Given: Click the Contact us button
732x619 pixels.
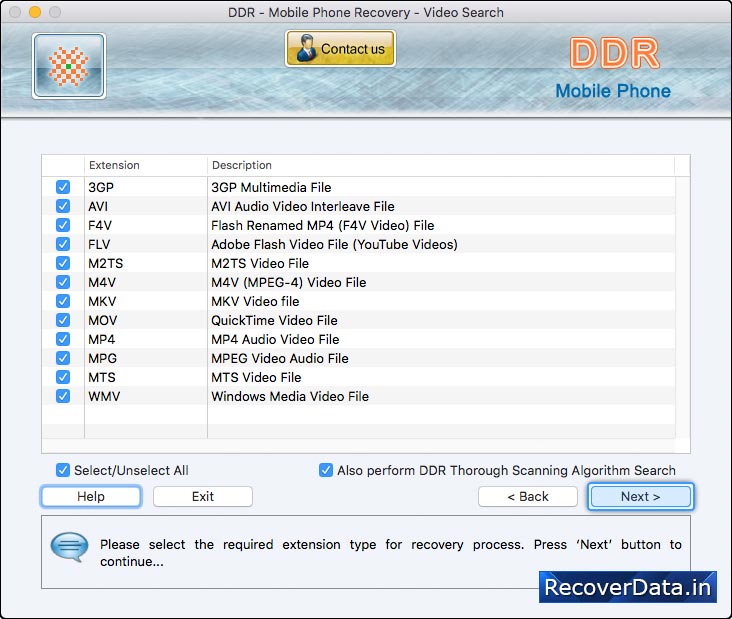Looking at the screenshot, I should 340,49.
